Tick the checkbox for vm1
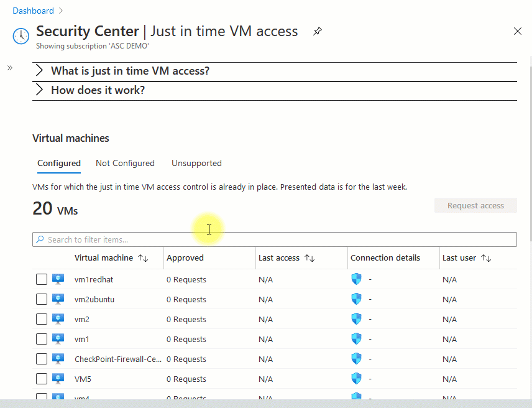Viewport: 532px width, 408px height. 42,339
